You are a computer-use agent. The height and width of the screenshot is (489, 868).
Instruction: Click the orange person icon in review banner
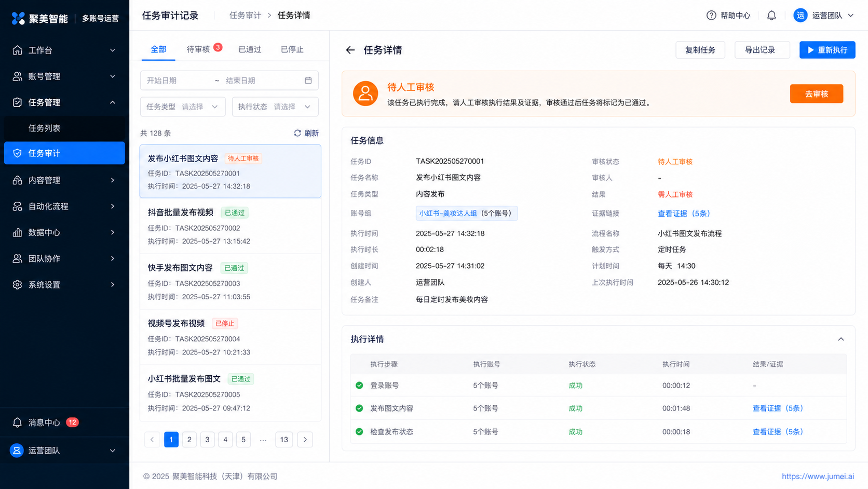point(365,94)
